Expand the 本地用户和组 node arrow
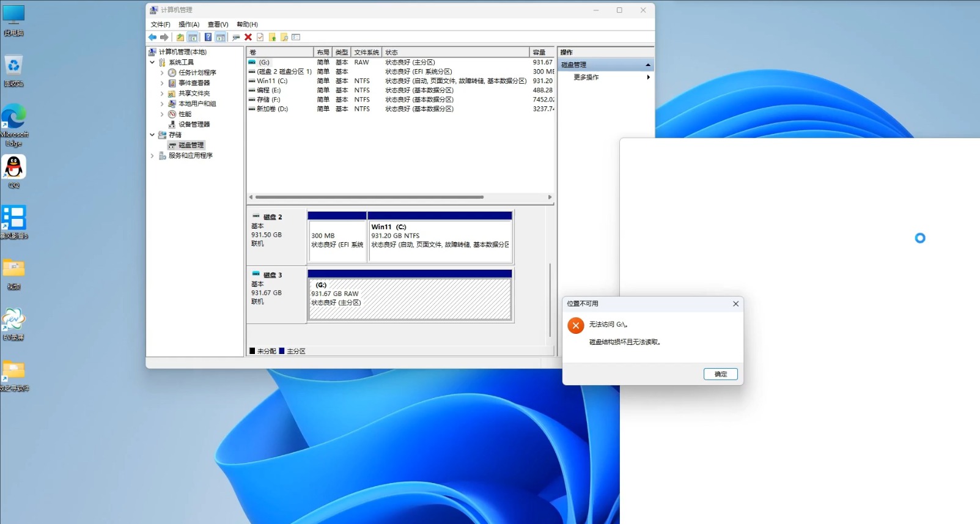Image resolution: width=980 pixels, height=524 pixels. click(x=162, y=104)
